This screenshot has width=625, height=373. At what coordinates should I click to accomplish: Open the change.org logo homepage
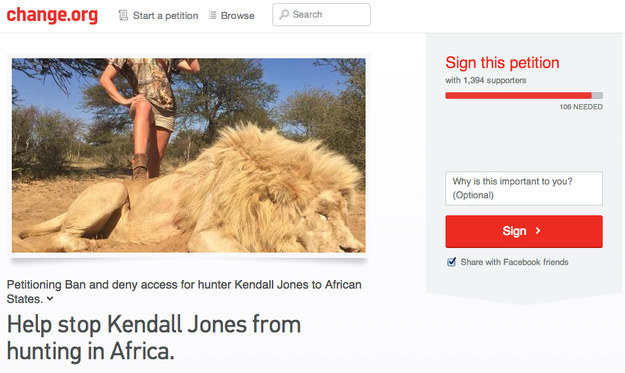tap(52, 15)
